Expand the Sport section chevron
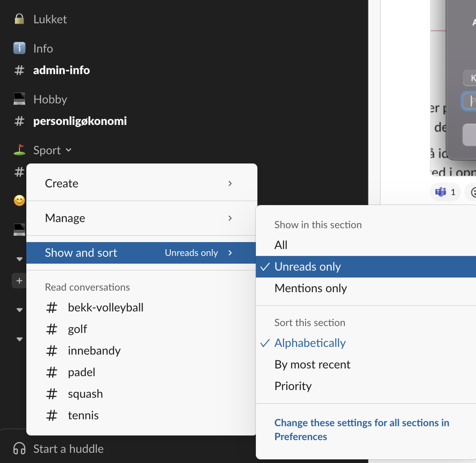 [69, 150]
